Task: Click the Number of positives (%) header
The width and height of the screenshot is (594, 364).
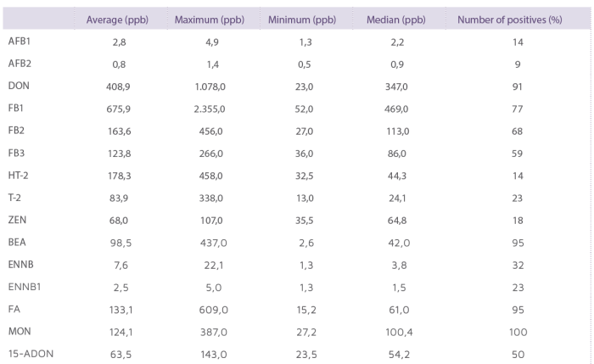Action: tap(509, 20)
